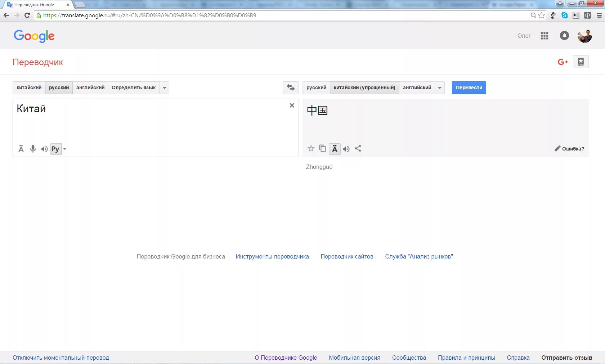Click Отправить отзыв feedback link
This screenshot has height=364, width=605.
567,358
